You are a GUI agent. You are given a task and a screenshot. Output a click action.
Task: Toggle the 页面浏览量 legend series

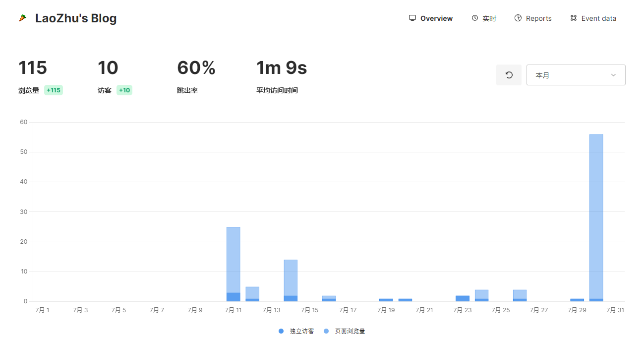click(x=344, y=331)
